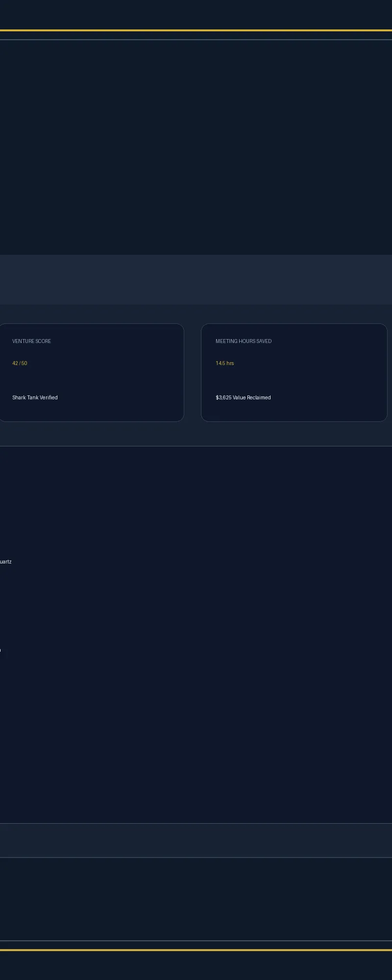Click the MEETING HOURS SAVED label
Screen dimensions: 392x980
pos(244,341)
